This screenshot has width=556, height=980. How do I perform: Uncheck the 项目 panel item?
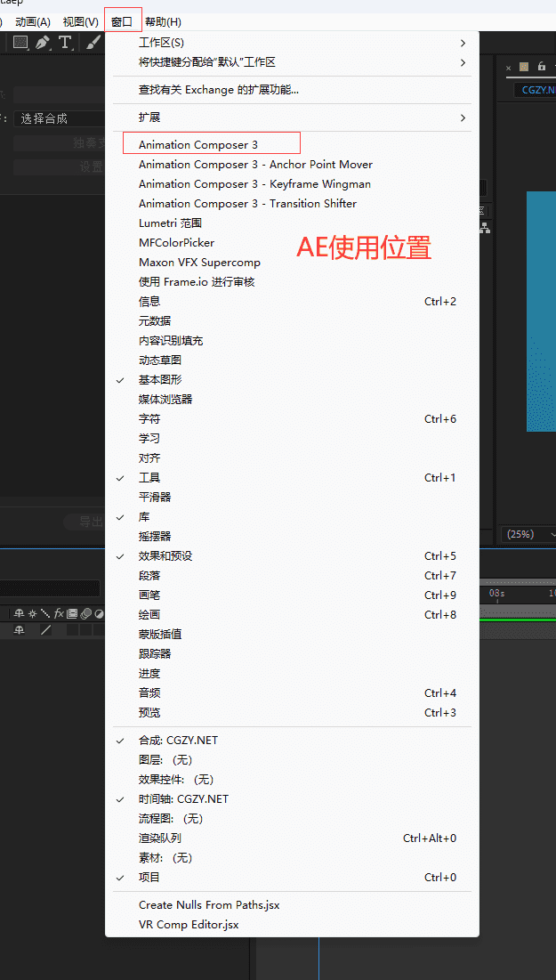(292, 878)
